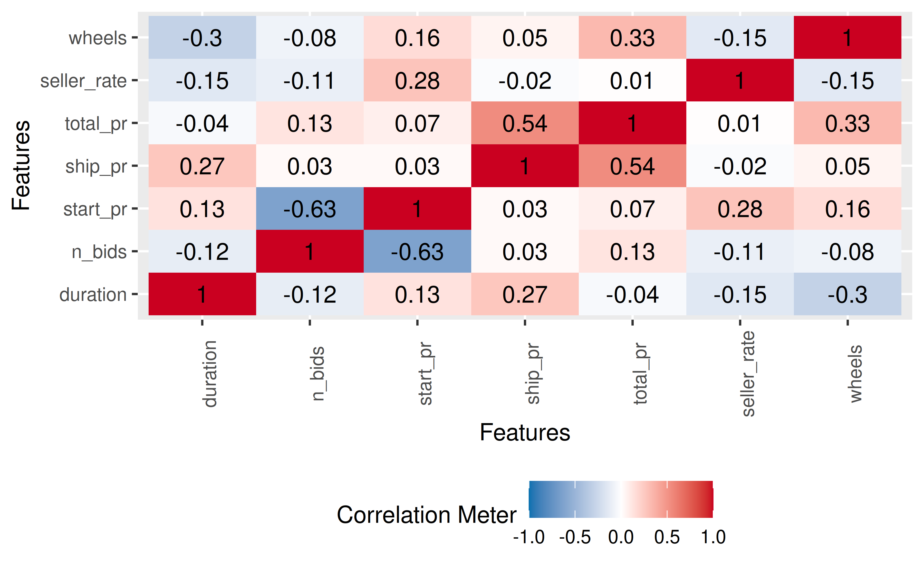924x571 pixels.
Task: Click the Correlation Meter color gradient bar
Action: pos(621,499)
